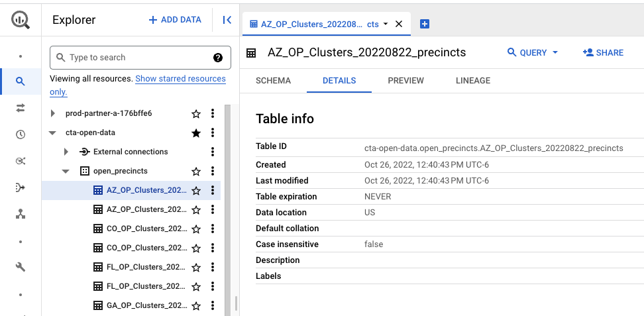Expand External connections node
The width and height of the screenshot is (644, 316).
(x=66, y=152)
